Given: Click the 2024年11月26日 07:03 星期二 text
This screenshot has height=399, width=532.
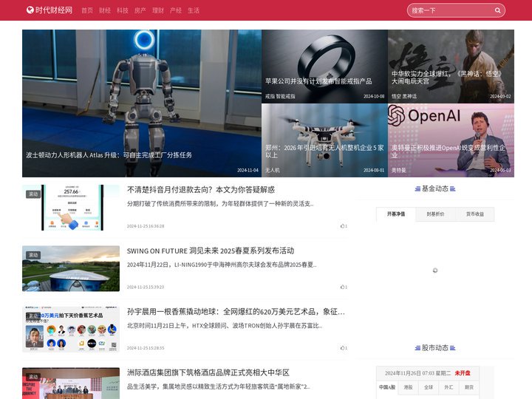Looking at the screenshot, I should pos(417,373).
